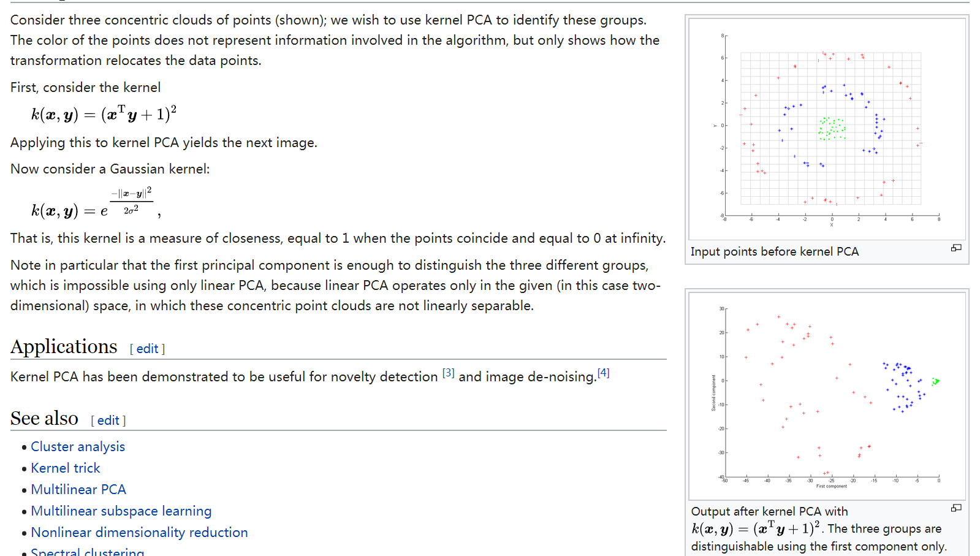Open citation 4 after image de-noising
The height and width of the screenshot is (556, 980).
(x=603, y=372)
